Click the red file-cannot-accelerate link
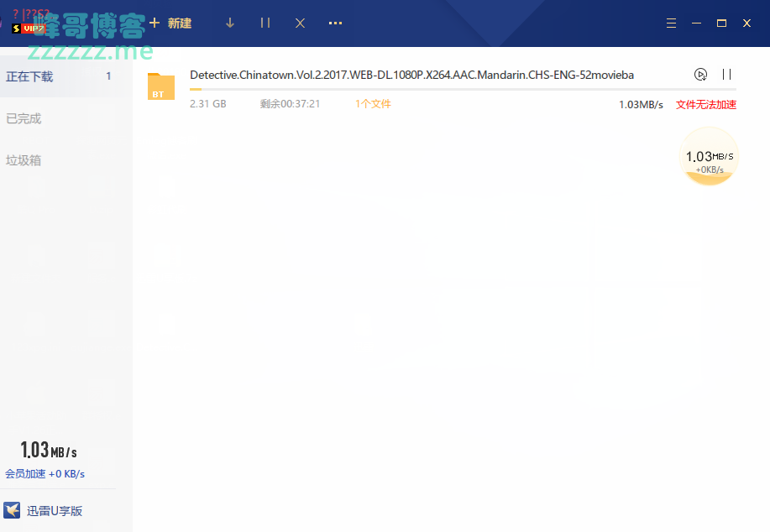This screenshot has width=770, height=532. (705, 105)
